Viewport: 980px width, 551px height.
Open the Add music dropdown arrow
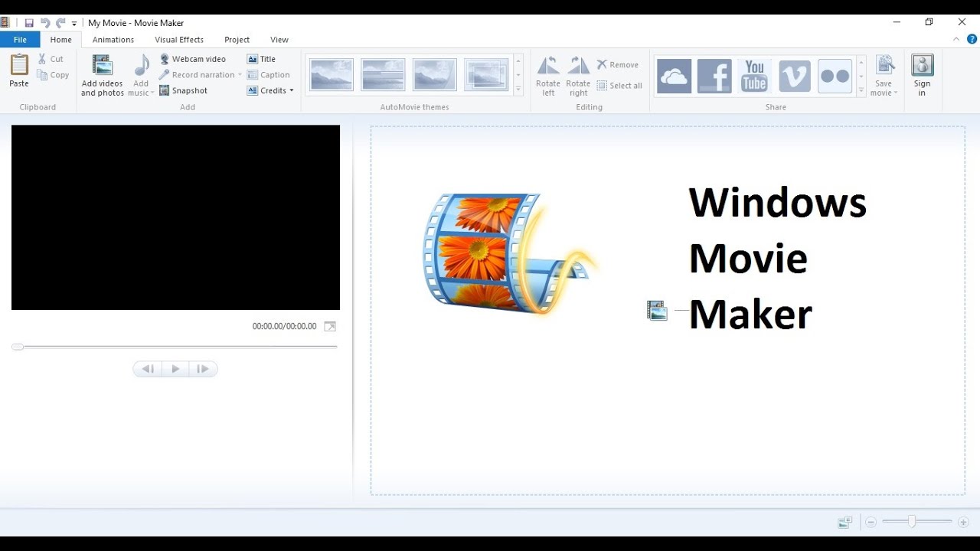click(152, 93)
